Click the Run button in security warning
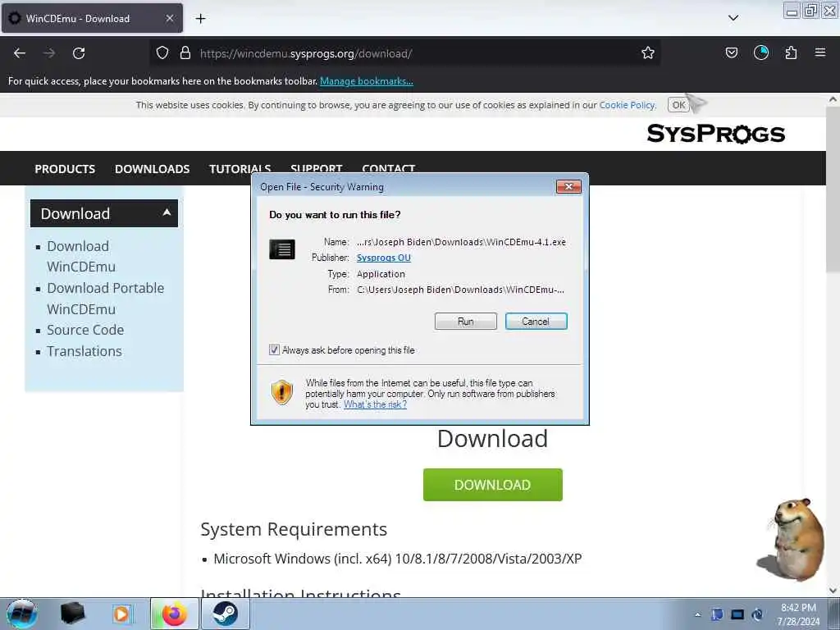This screenshot has width=840, height=630. [466, 322]
